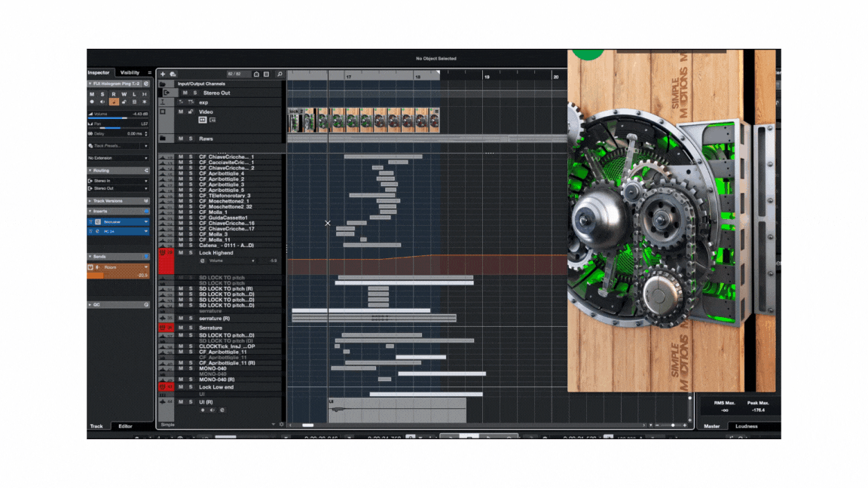Mute the Lock Low end track
The image size is (868, 488).
(x=181, y=387)
